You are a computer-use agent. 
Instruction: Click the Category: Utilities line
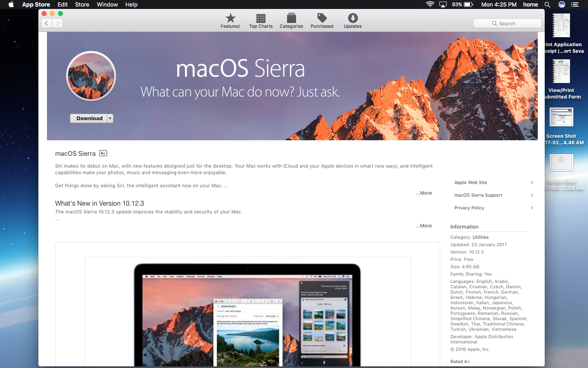pyautogui.click(x=470, y=237)
